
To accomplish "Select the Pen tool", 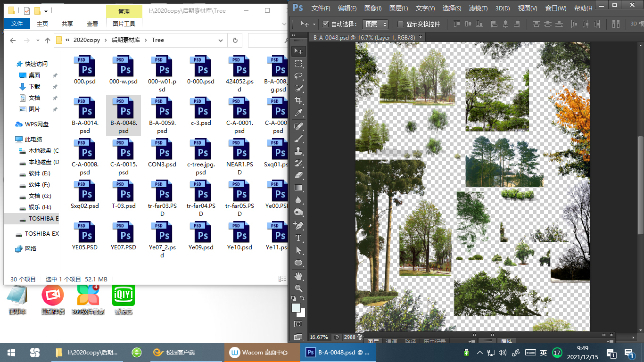I will point(298,225).
